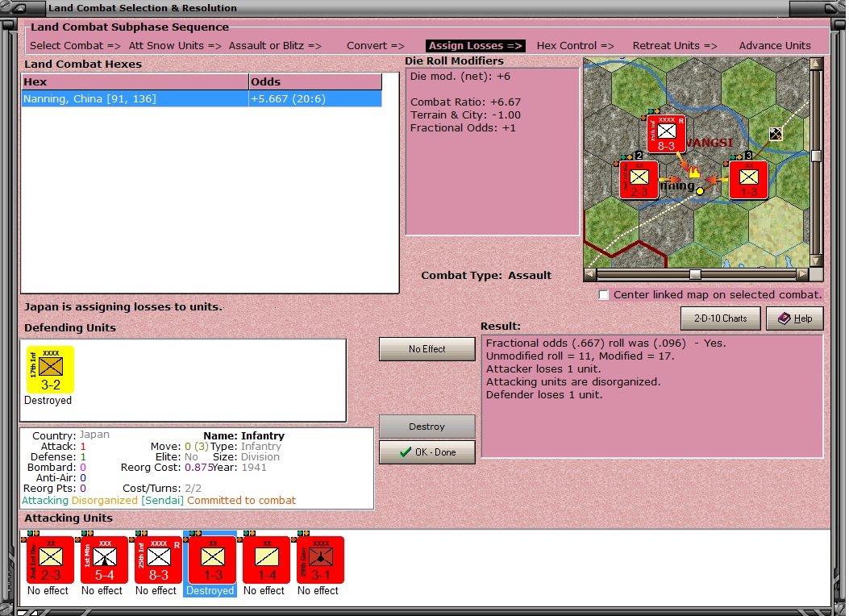Image resolution: width=849 pixels, height=616 pixels.
Task: Click the Odds column header
Action: 315,81
